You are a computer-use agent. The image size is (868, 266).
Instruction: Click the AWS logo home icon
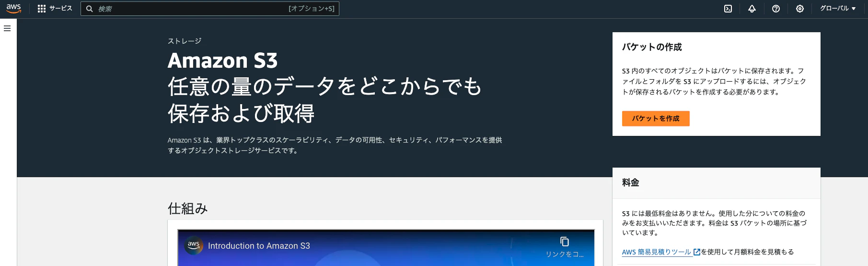point(13,9)
